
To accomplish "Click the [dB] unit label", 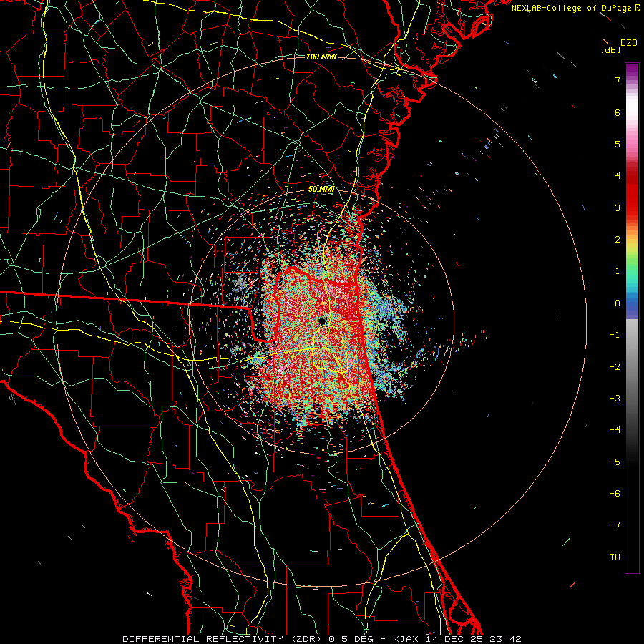I will click(611, 49).
